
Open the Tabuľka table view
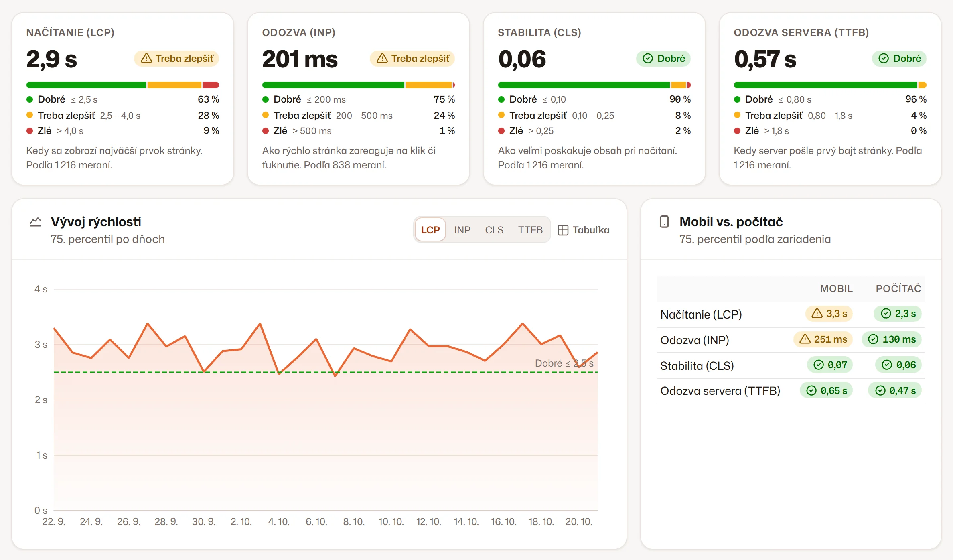coord(584,230)
